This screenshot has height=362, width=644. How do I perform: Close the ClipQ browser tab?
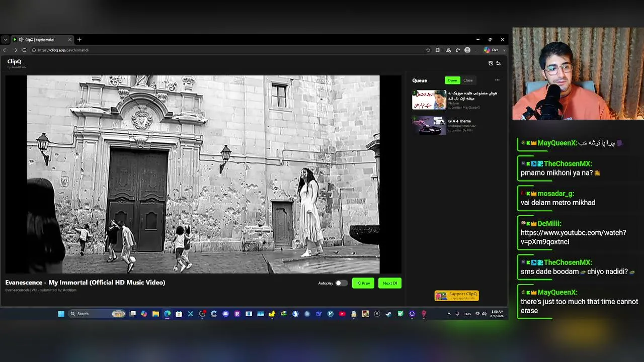point(70,39)
